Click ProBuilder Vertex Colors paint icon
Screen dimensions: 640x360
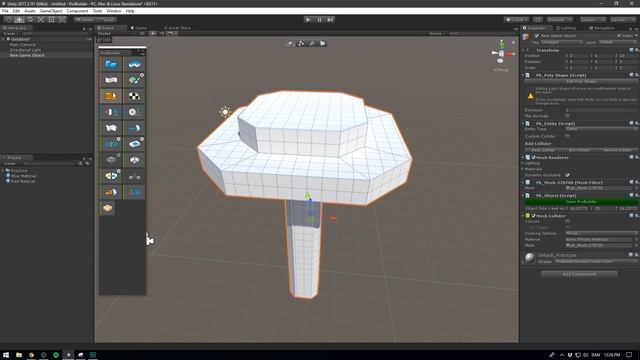[134, 80]
